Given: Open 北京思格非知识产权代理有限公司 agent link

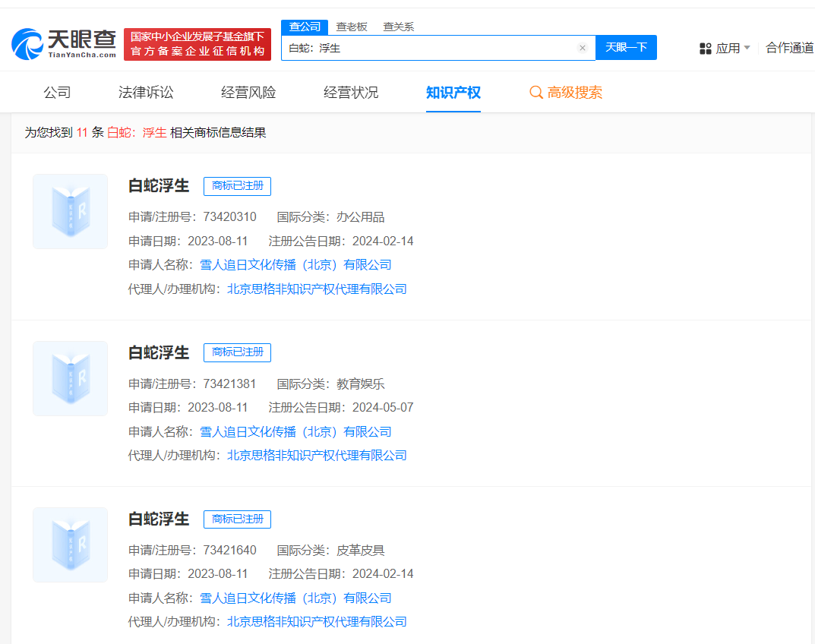Looking at the screenshot, I should 317,289.
